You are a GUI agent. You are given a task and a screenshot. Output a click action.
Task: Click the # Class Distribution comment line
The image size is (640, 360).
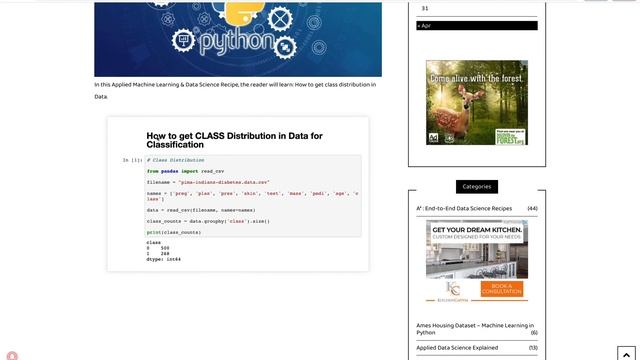176,160
